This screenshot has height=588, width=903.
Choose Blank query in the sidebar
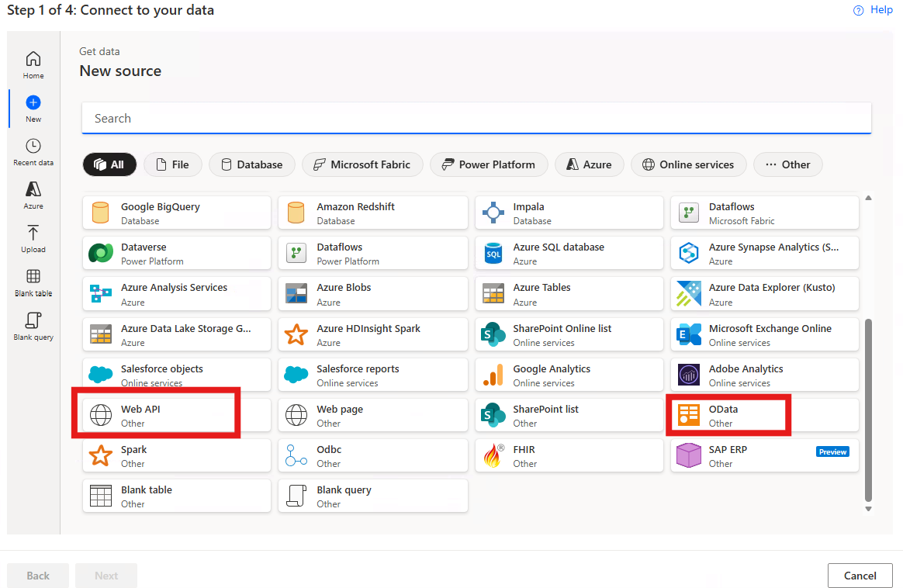click(x=33, y=327)
